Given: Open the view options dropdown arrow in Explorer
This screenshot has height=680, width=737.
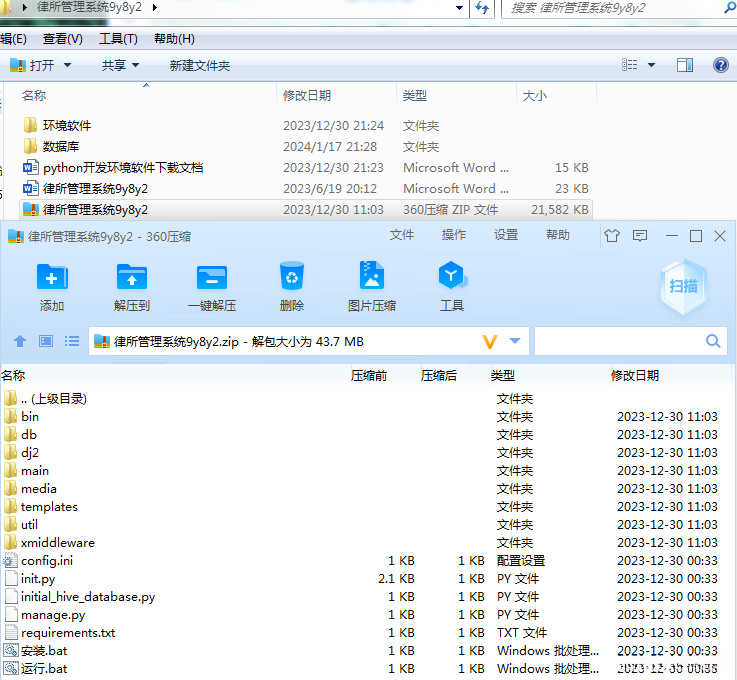Looking at the screenshot, I should pos(651,65).
